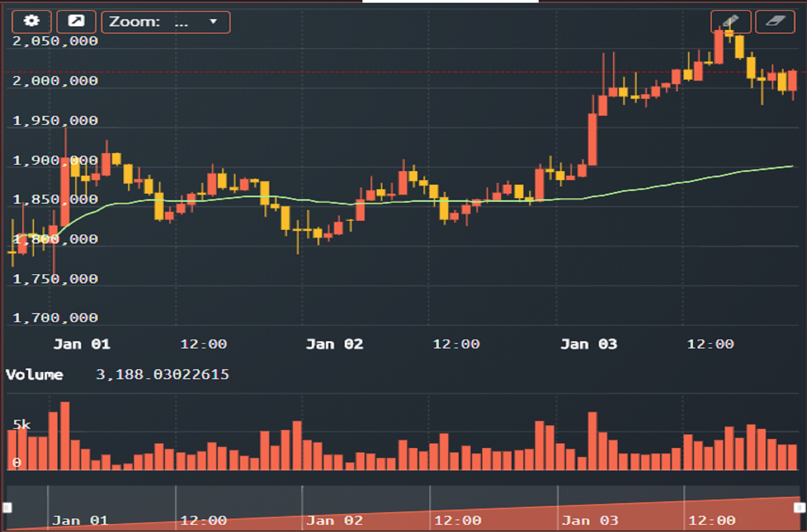Click Jan 02 in the bottom navigator
The image size is (807, 532).
click(335, 520)
